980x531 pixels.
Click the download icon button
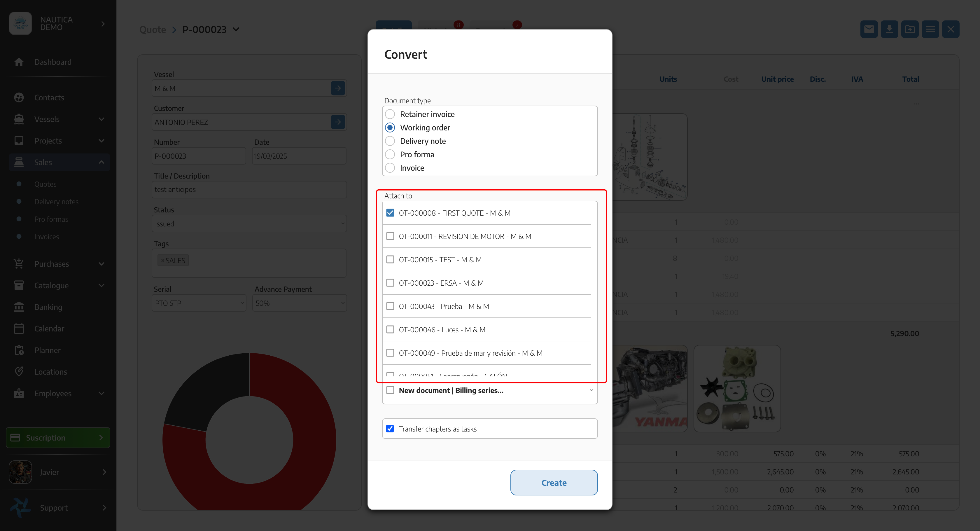(x=890, y=29)
